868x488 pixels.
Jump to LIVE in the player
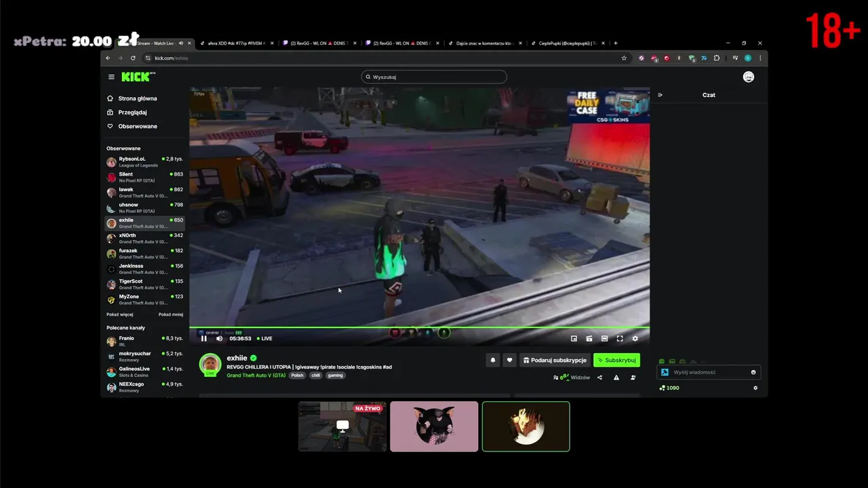[264, 338]
